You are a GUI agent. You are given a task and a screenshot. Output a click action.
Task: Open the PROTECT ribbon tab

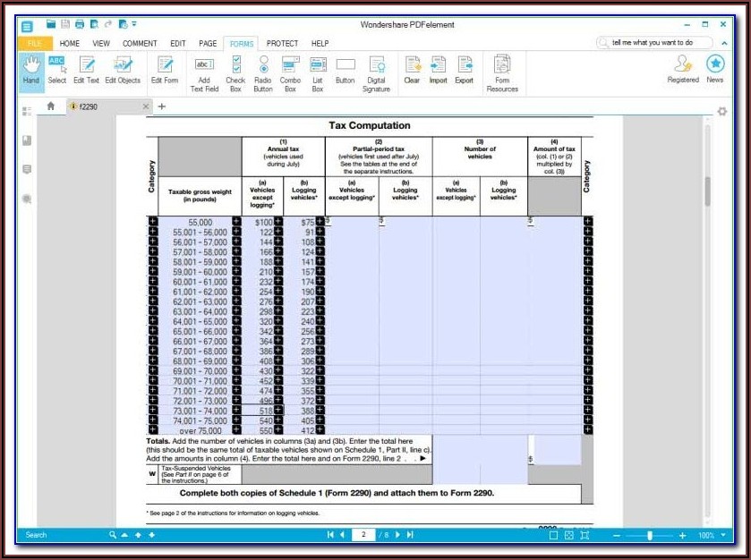(x=282, y=43)
